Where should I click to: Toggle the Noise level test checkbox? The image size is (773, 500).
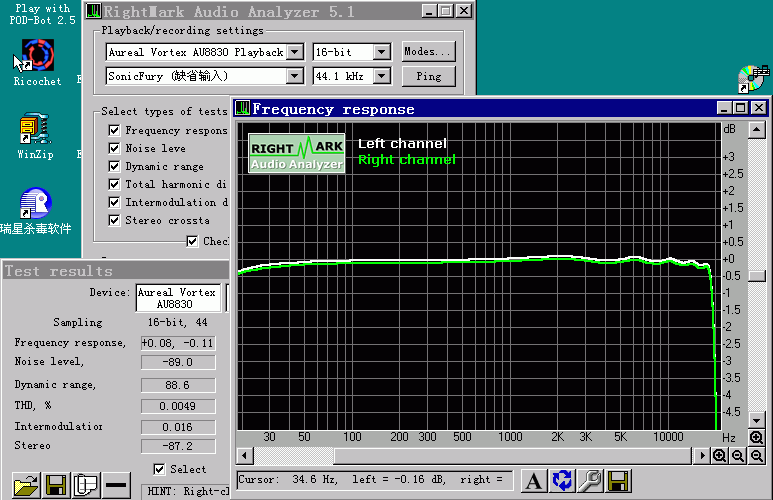(x=114, y=148)
